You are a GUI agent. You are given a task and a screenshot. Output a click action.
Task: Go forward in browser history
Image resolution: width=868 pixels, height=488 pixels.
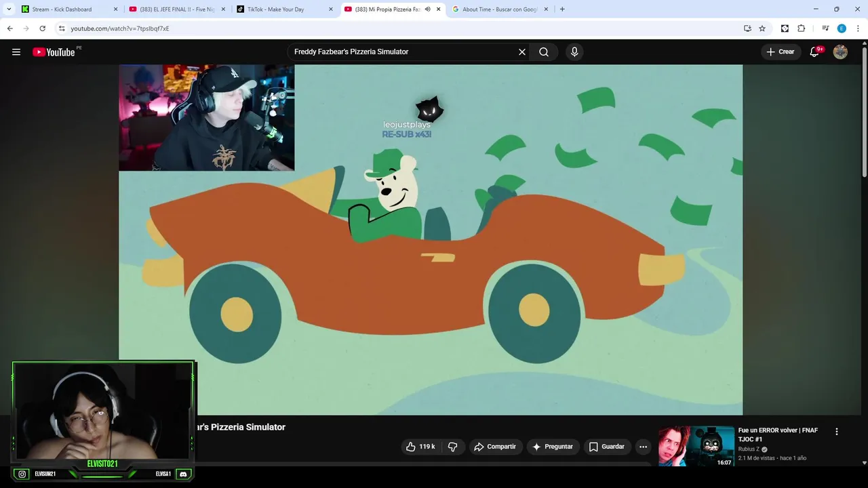[x=26, y=28]
